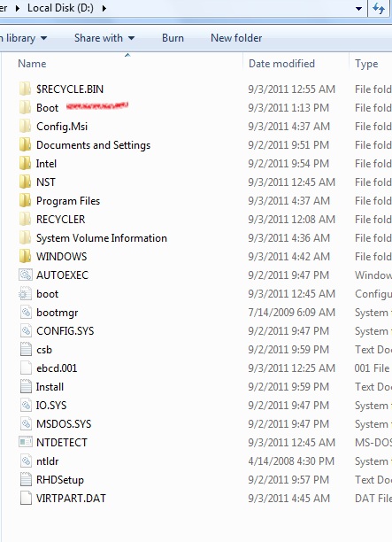Click the AUTOEXEC batch file icon

tap(25, 275)
